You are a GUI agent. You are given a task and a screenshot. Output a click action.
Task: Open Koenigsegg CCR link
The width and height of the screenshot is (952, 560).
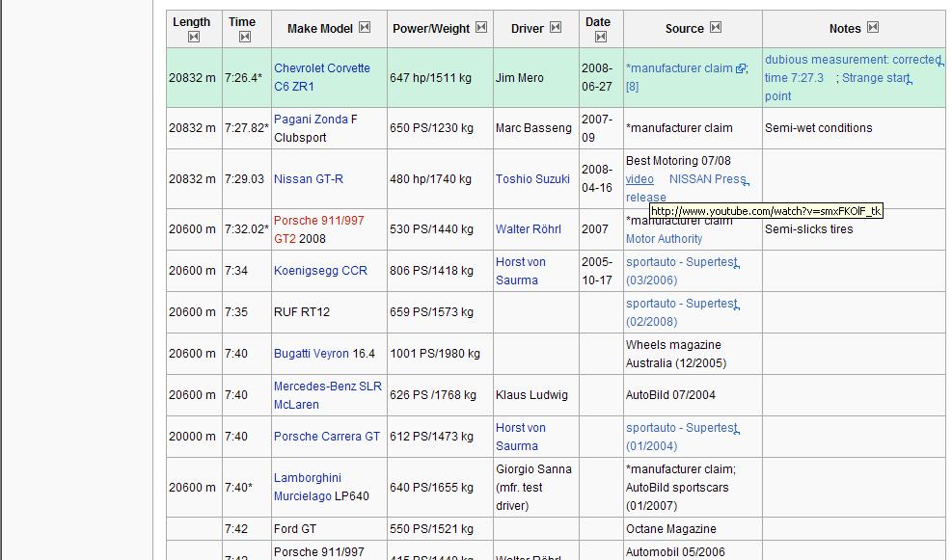pyautogui.click(x=320, y=271)
